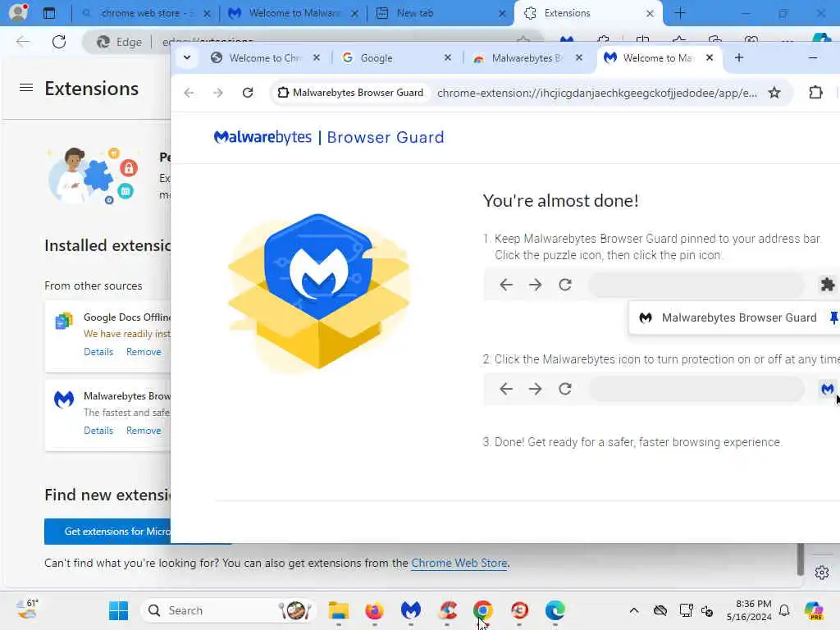Image resolution: width=840 pixels, height=630 pixels.
Task: Select the Extensions tab in Edge
Action: tap(588, 13)
